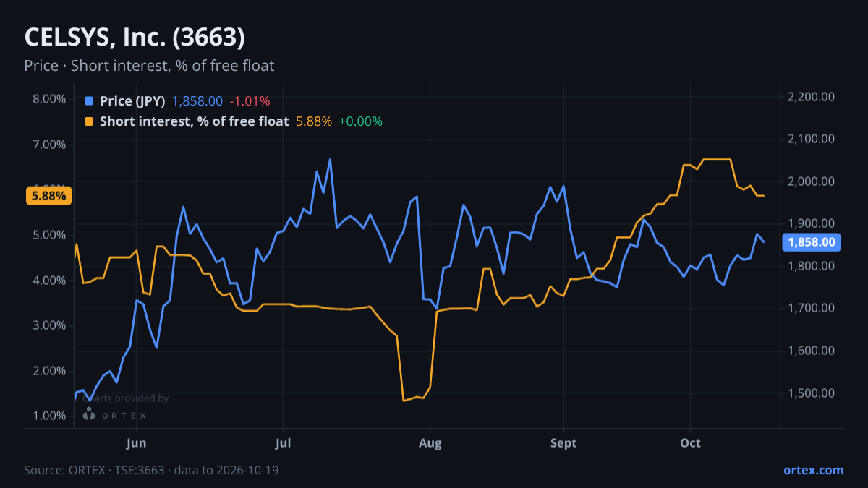
Task: Click the blue Price legend swatch
Action: click(x=89, y=101)
